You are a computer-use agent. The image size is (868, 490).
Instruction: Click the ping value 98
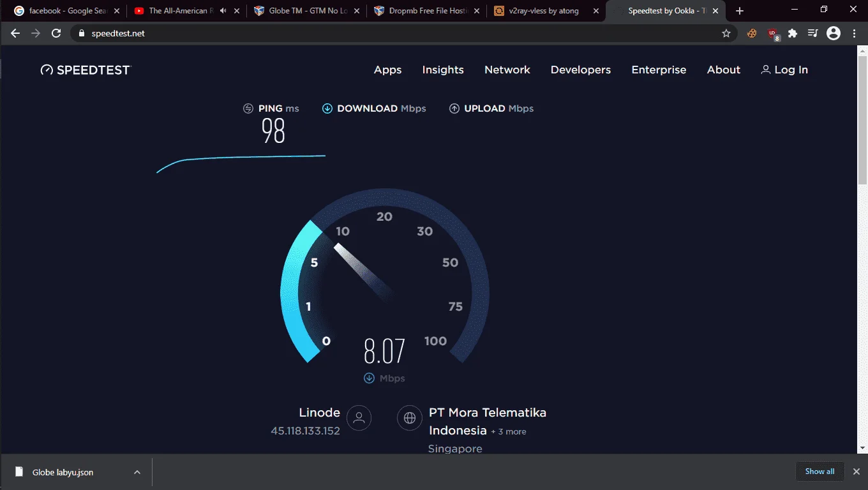click(273, 131)
